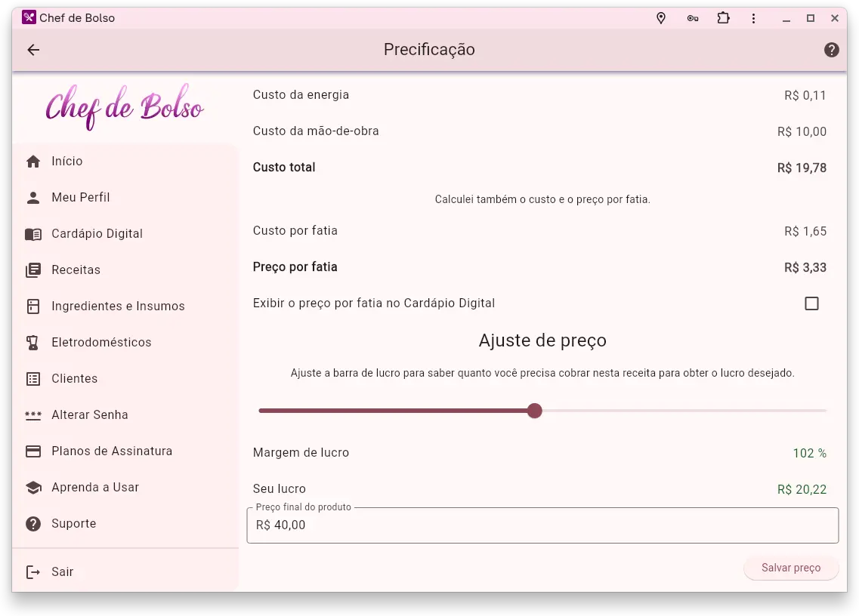Click the Cardápio Digital book icon

(33, 234)
